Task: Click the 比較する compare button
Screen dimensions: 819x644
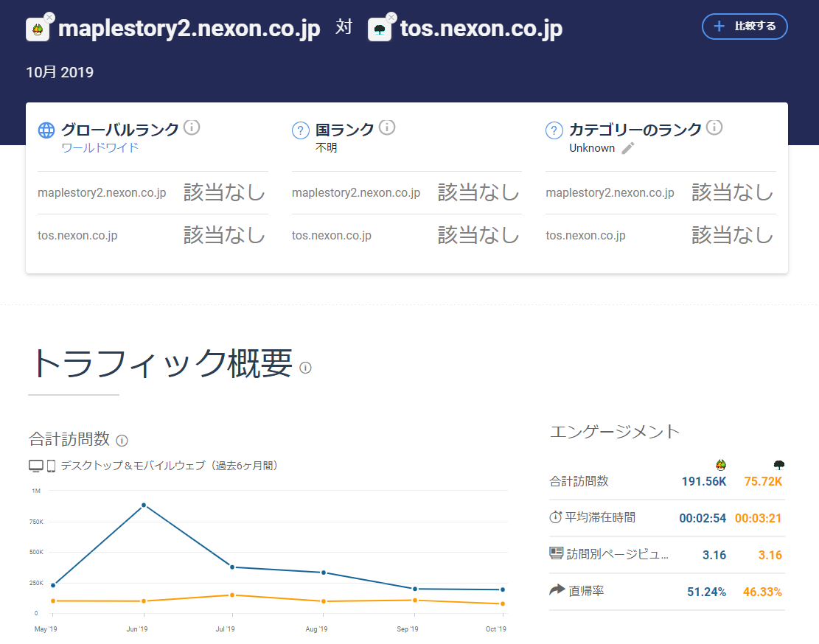Action: [745, 26]
